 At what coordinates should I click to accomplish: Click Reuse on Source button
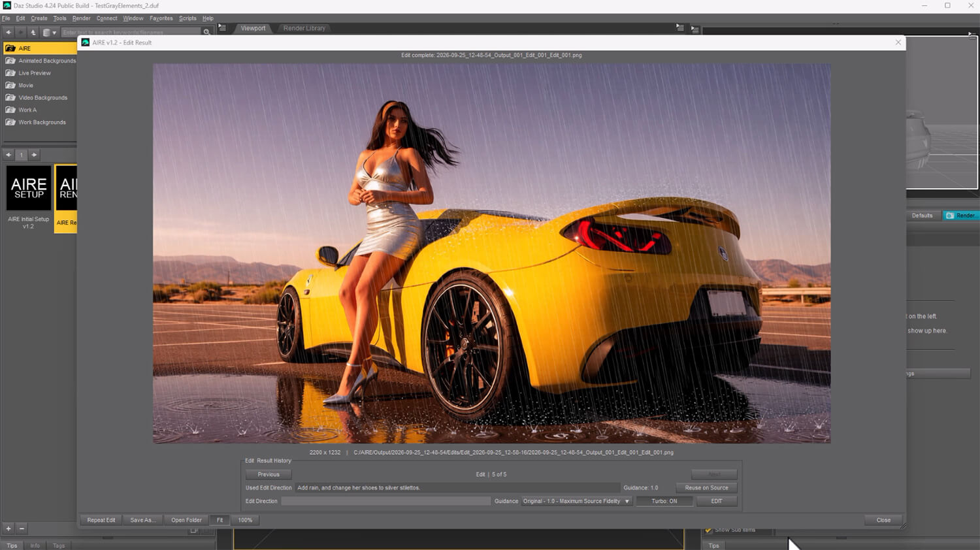pyautogui.click(x=706, y=488)
